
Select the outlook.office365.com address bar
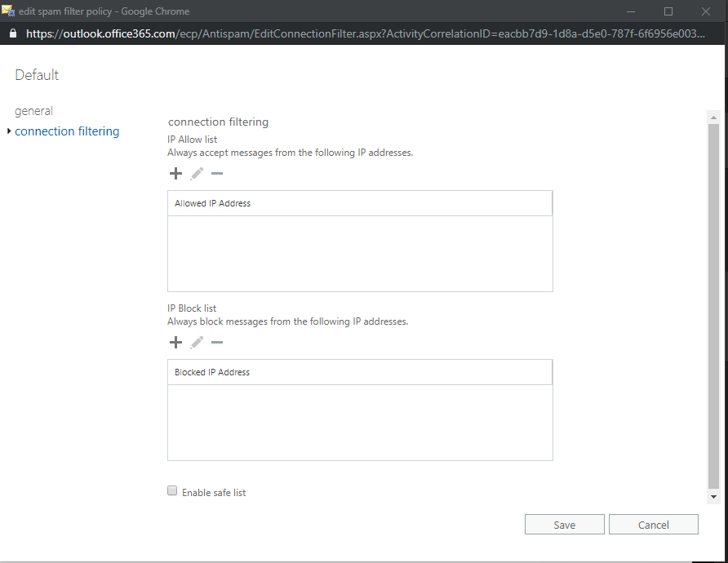(245, 36)
